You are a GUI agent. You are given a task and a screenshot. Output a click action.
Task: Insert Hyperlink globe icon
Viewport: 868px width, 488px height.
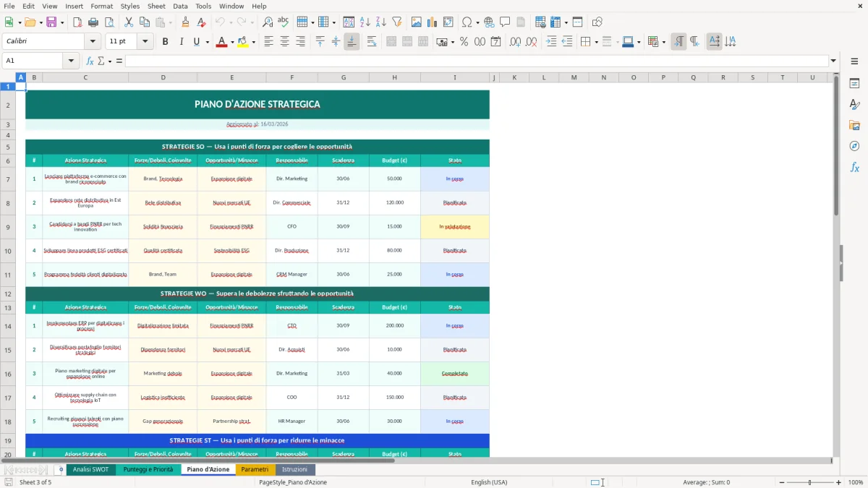point(489,22)
